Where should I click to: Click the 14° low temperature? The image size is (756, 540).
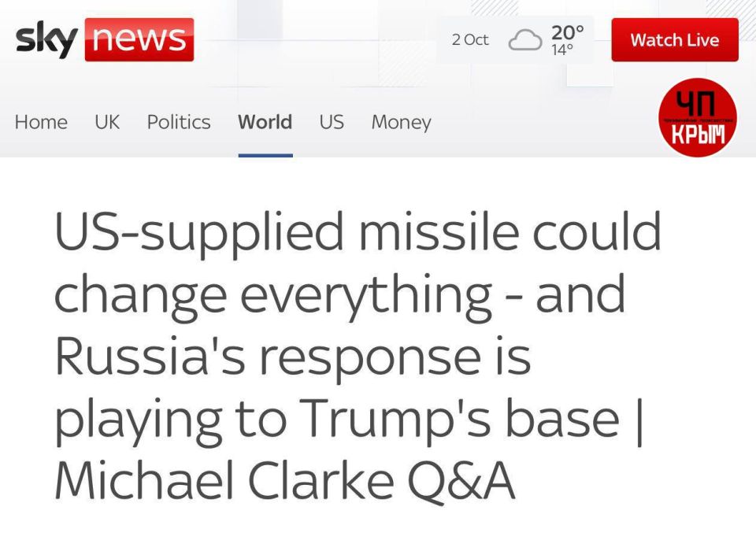[564, 48]
